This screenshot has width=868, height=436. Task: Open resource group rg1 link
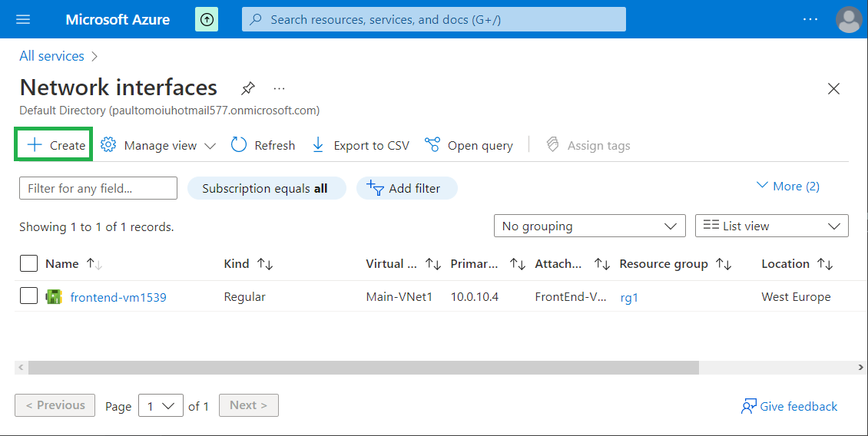point(629,298)
